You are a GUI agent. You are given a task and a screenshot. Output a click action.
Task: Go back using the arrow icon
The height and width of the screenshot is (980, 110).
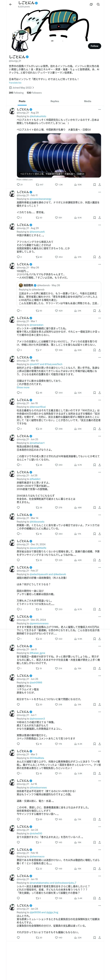coord(10,5)
